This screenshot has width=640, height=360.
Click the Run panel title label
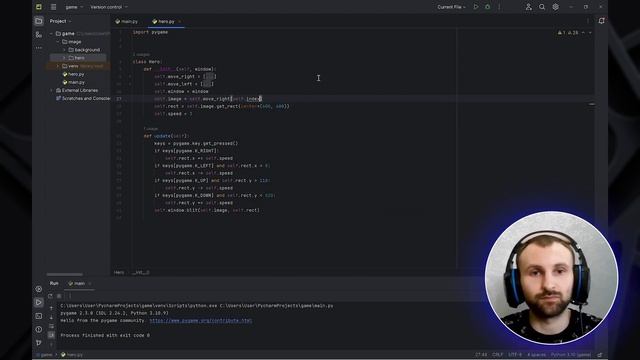[54, 283]
